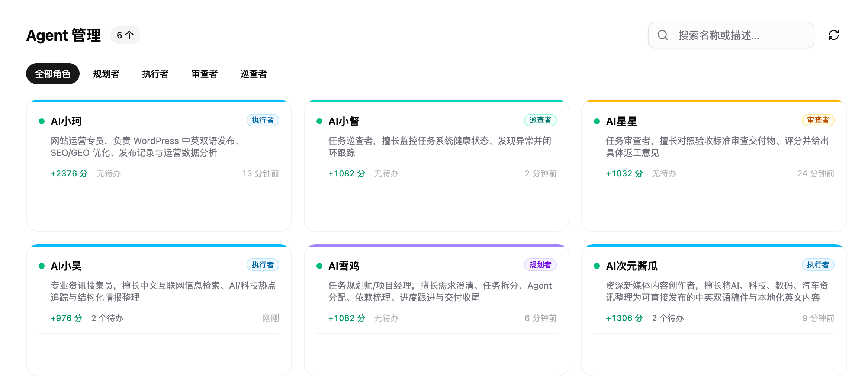Click the '+2376 分' score on AI小珂's card
The height and width of the screenshot is (392, 868).
[x=68, y=173]
